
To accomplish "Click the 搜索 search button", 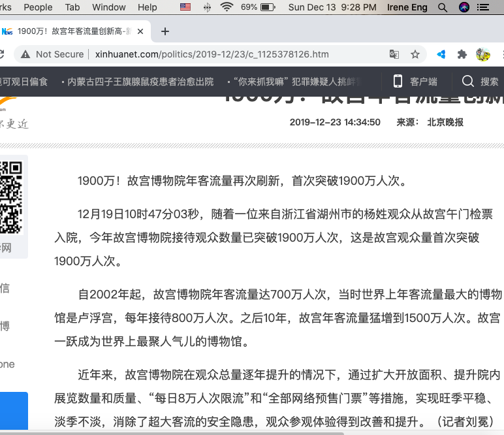I will [x=480, y=82].
